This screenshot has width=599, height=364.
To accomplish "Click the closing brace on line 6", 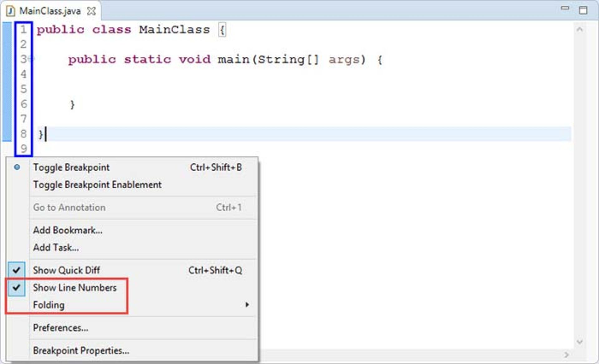I will pos(72,104).
